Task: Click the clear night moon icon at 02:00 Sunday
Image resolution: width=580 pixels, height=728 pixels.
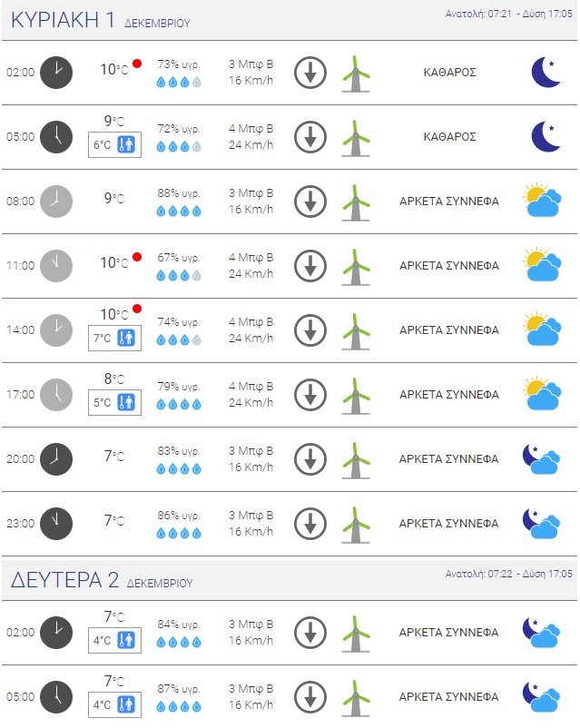Action: click(x=546, y=73)
